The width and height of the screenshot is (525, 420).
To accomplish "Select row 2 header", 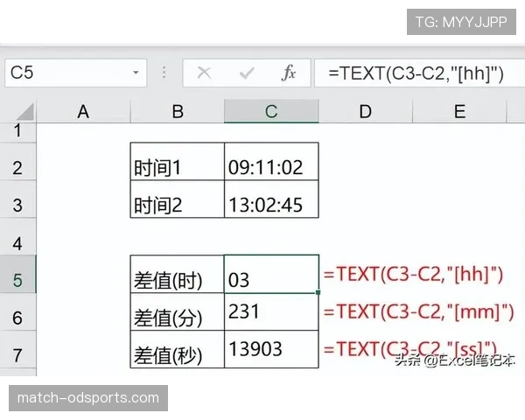I will 17,162.
